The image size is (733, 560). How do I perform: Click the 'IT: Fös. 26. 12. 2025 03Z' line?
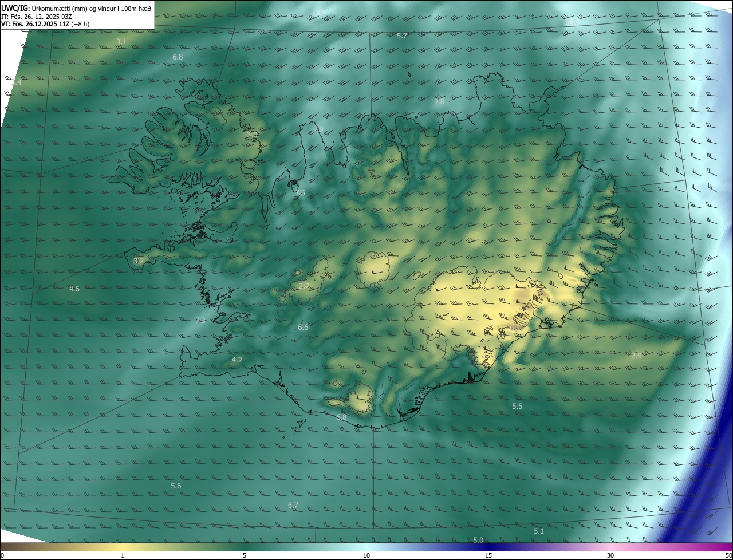(x=36, y=17)
